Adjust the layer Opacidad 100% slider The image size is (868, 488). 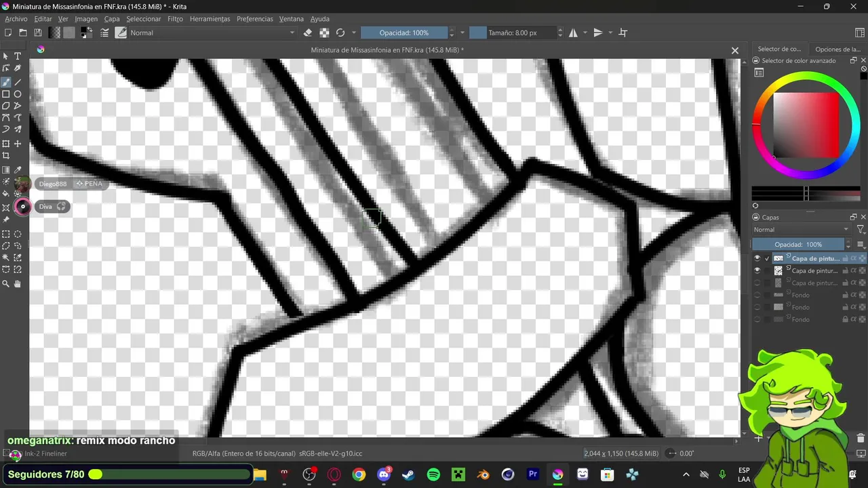point(798,245)
